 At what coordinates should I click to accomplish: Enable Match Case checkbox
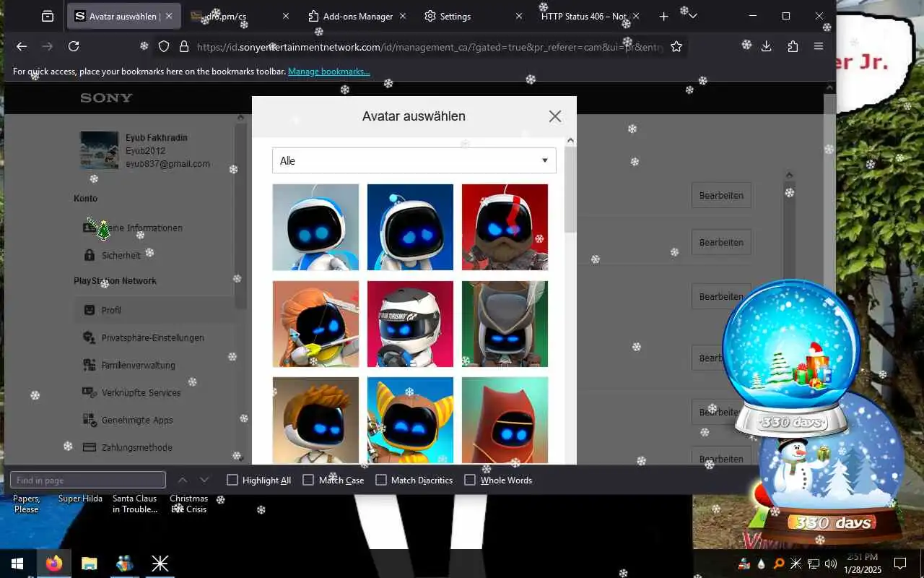pos(308,480)
